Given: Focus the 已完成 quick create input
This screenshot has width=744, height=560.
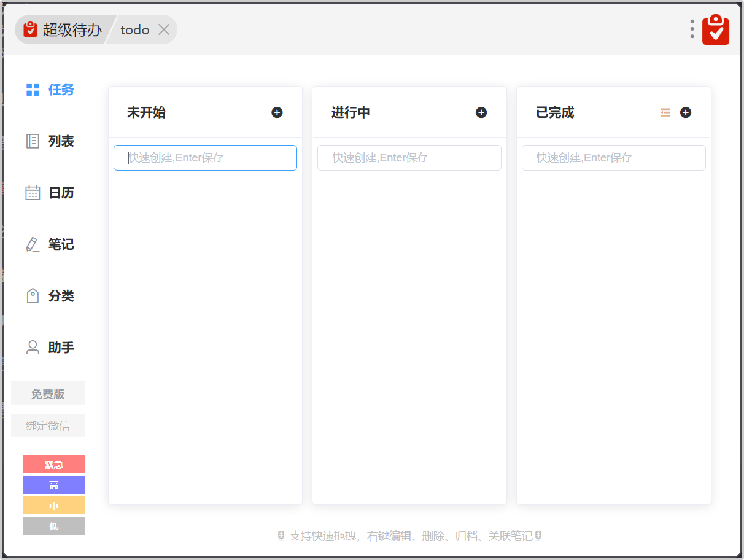Looking at the screenshot, I should point(613,158).
